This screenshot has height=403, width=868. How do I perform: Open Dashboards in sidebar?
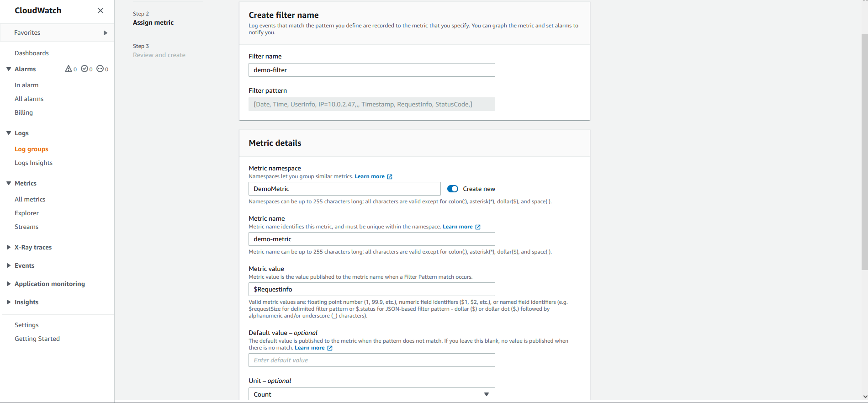(32, 53)
